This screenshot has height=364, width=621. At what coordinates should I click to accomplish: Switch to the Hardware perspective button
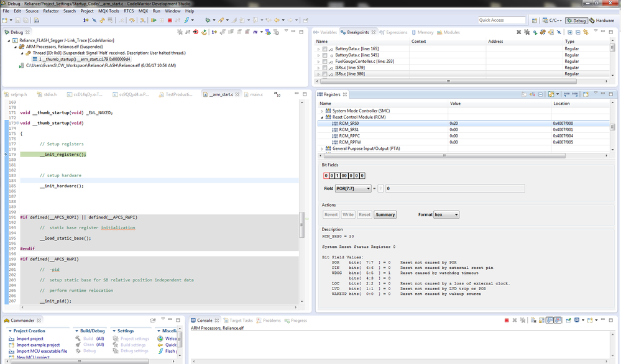click(602, 20)
